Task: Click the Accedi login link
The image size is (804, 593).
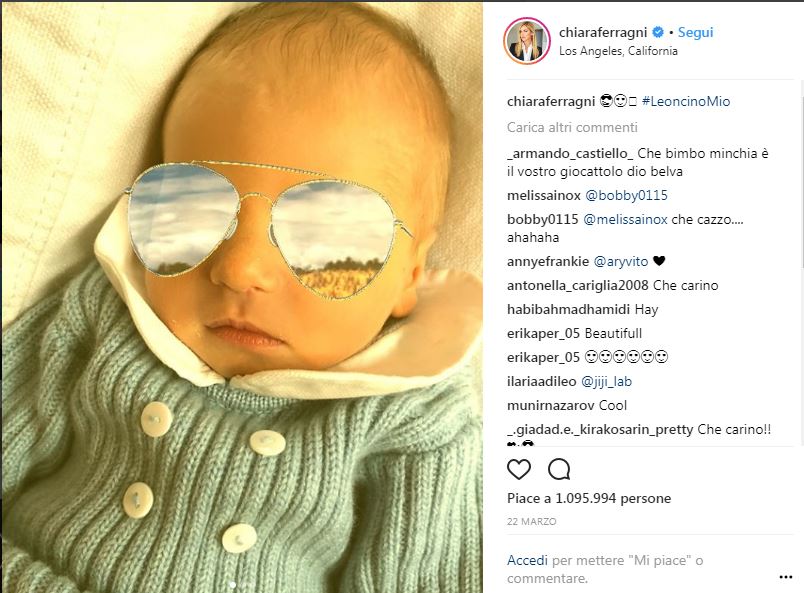Action: 527,561
